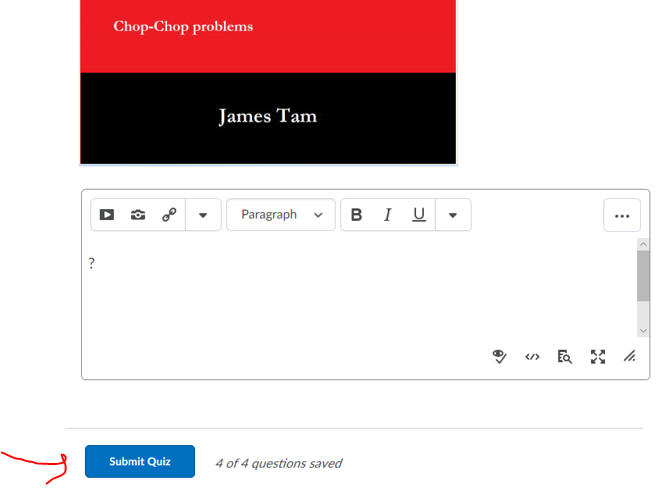
Task: Expand the other insert options arrow
Action: [203, 215]
